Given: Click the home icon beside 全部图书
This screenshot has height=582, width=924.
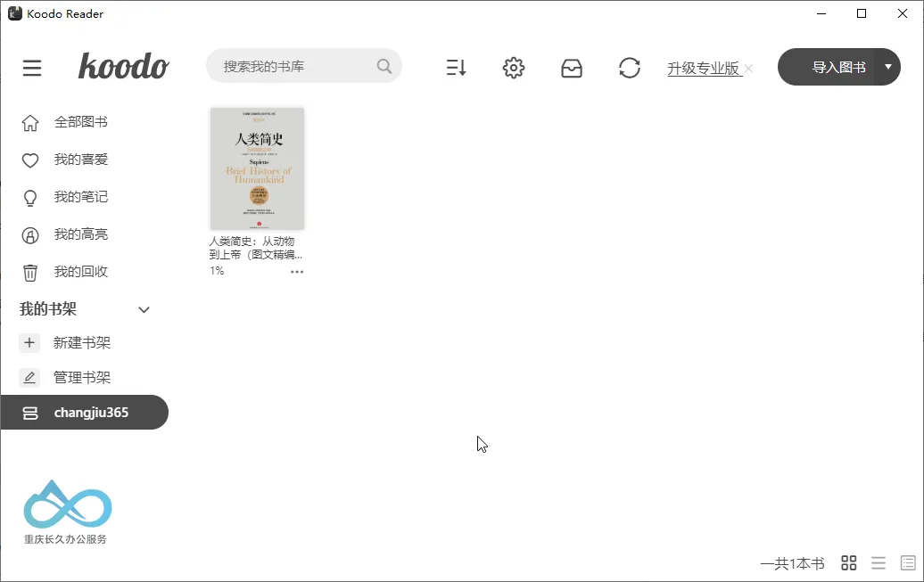Looking at the screenshot, I should 30,122.
